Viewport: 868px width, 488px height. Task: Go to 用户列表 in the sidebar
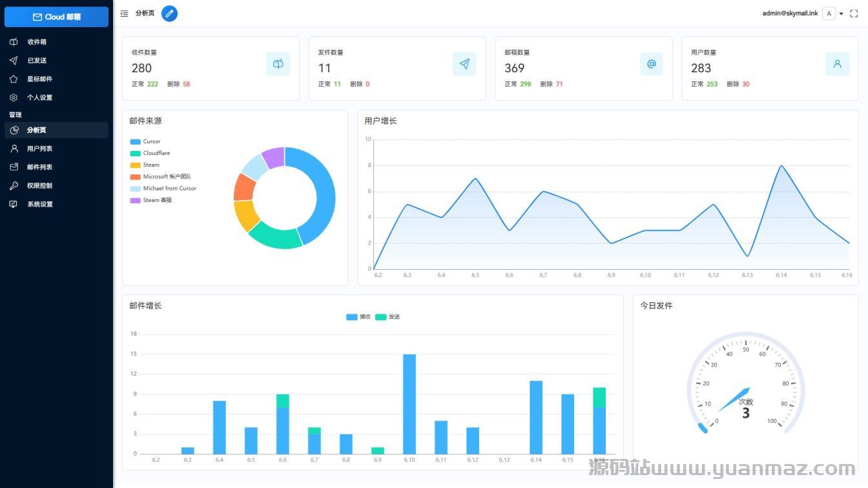point(39,148)
